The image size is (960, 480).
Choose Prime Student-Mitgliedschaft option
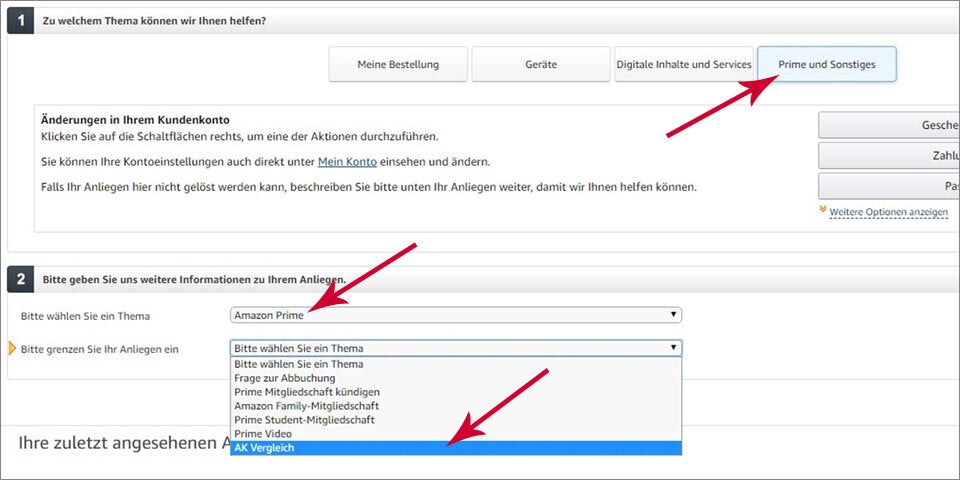click(x=456, y=420)
